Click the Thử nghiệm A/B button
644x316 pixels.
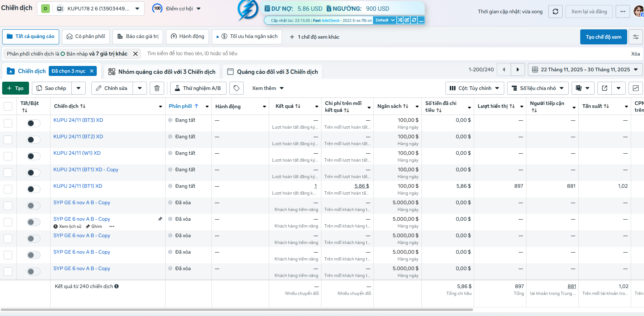198,88
